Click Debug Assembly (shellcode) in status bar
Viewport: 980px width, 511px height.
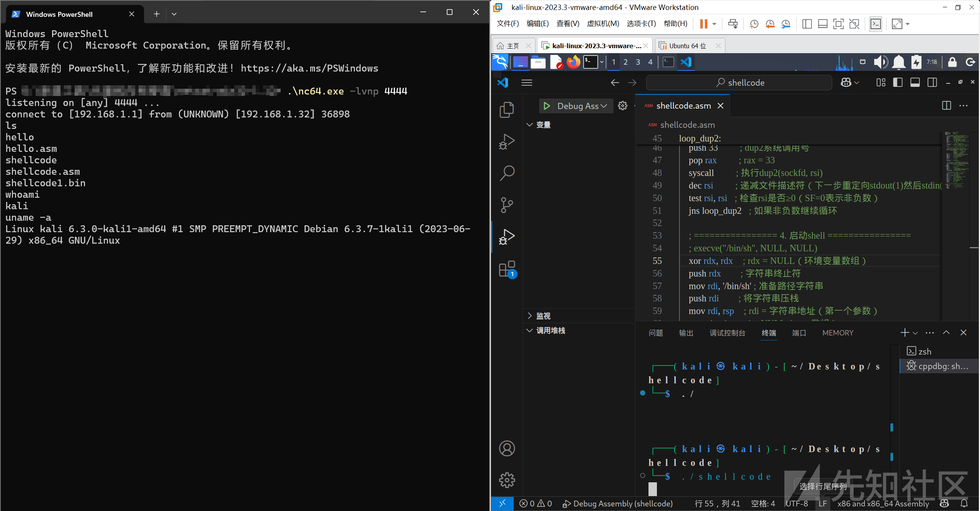[x=617, y=504]
